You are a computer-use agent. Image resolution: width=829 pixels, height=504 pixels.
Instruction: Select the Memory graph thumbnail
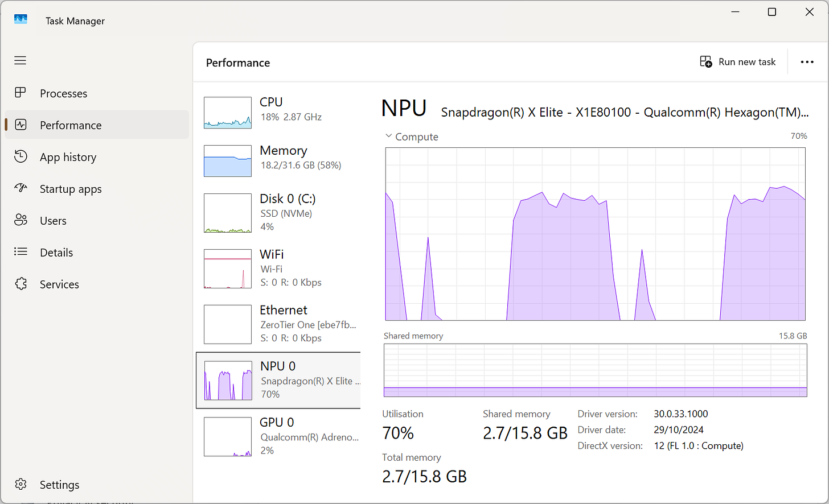pos(228,161)
